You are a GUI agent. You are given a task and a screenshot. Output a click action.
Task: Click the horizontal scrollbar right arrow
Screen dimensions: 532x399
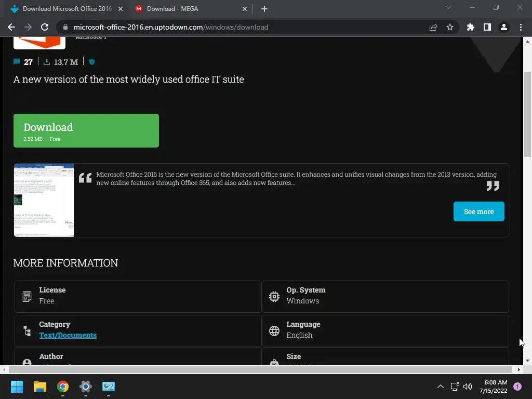click(x=519, y=369)
